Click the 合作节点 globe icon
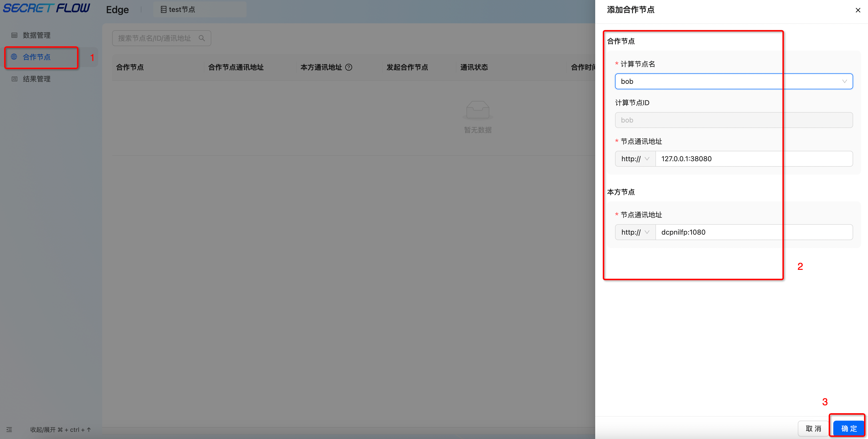This screenshot has width=868, height=439. coord(14,57)
